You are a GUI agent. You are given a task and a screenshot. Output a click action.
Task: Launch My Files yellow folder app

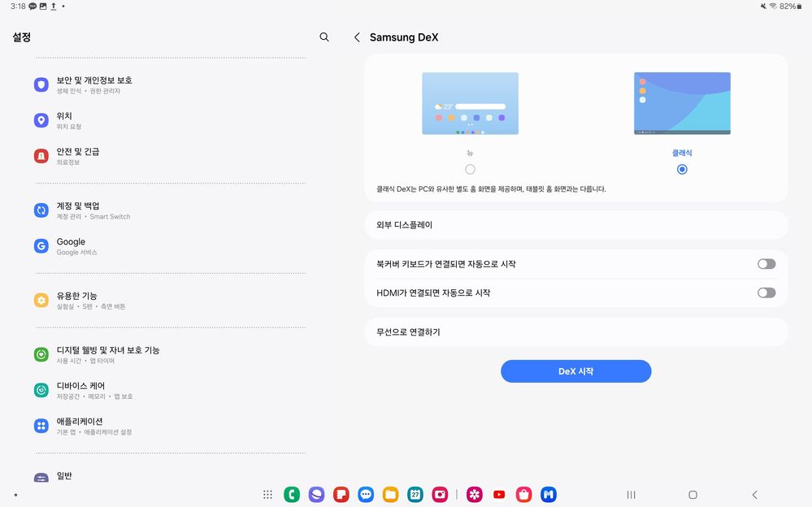click(390, 495)
